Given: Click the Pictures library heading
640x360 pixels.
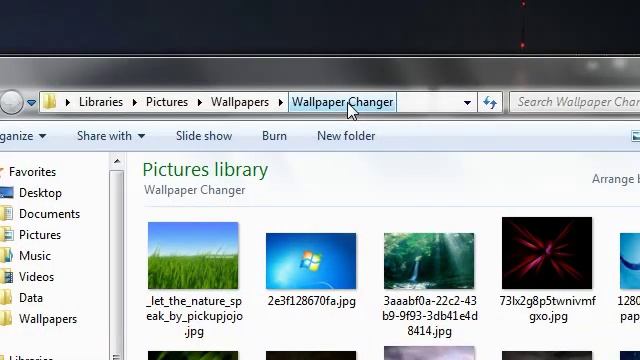Looking at the screenshot, I should [205, 169].
